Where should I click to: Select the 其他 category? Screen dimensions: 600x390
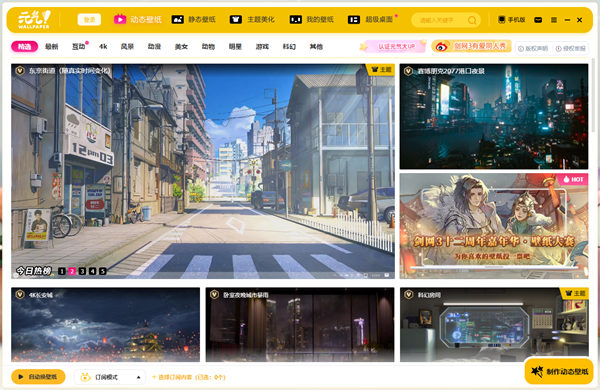click(316, 47)
